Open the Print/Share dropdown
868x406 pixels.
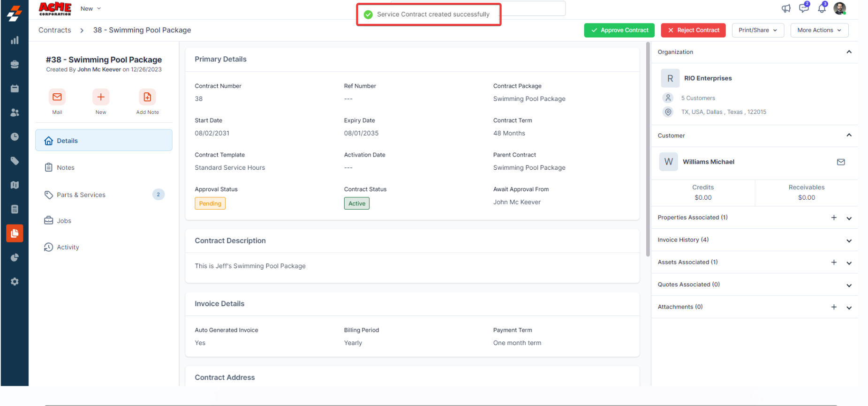tap(757, 30)
